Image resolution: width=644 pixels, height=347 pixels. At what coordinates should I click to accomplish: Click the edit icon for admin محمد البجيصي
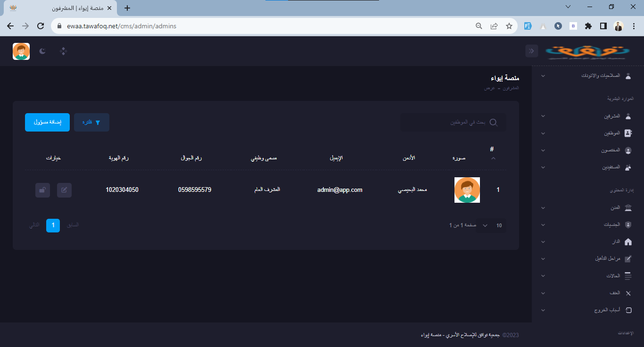pos(65,190)
